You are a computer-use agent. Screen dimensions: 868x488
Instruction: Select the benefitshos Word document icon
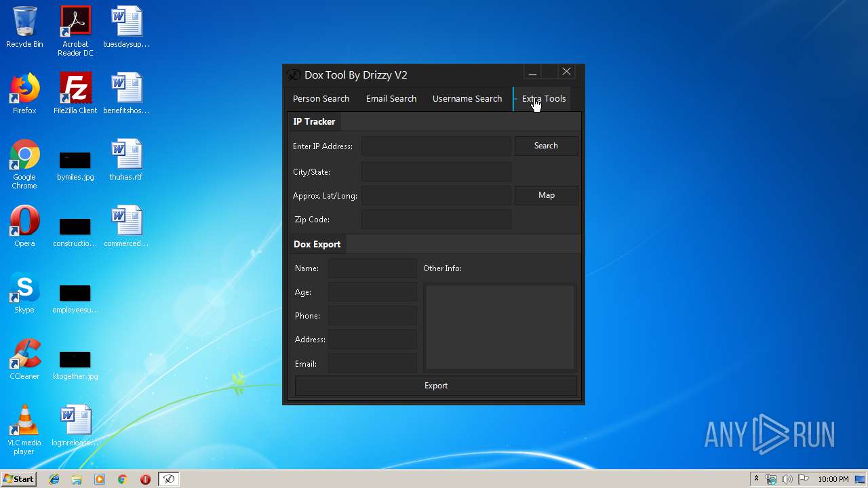click(126, 94)
